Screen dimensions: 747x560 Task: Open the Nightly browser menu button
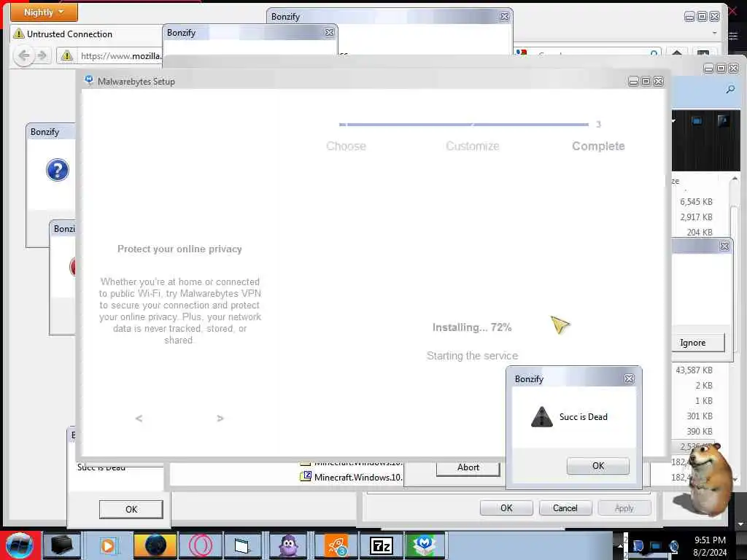(x=44, y=12)
